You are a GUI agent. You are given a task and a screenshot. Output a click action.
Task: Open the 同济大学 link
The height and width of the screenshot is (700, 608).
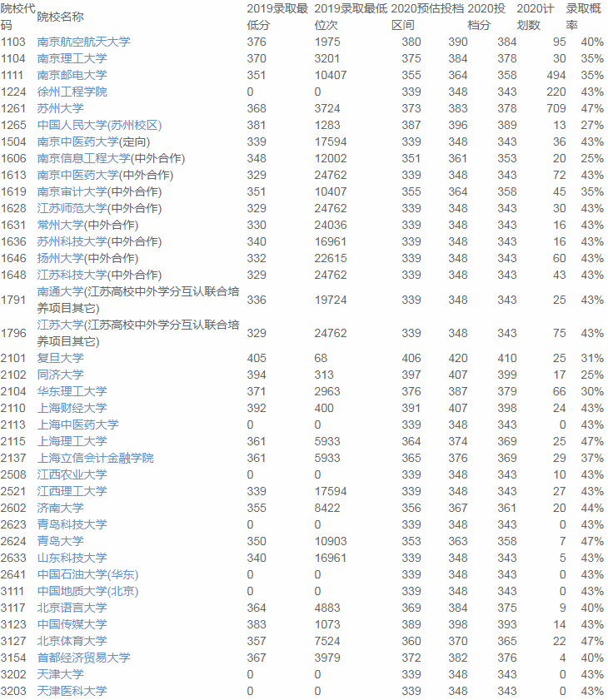[x=60, y=375]
